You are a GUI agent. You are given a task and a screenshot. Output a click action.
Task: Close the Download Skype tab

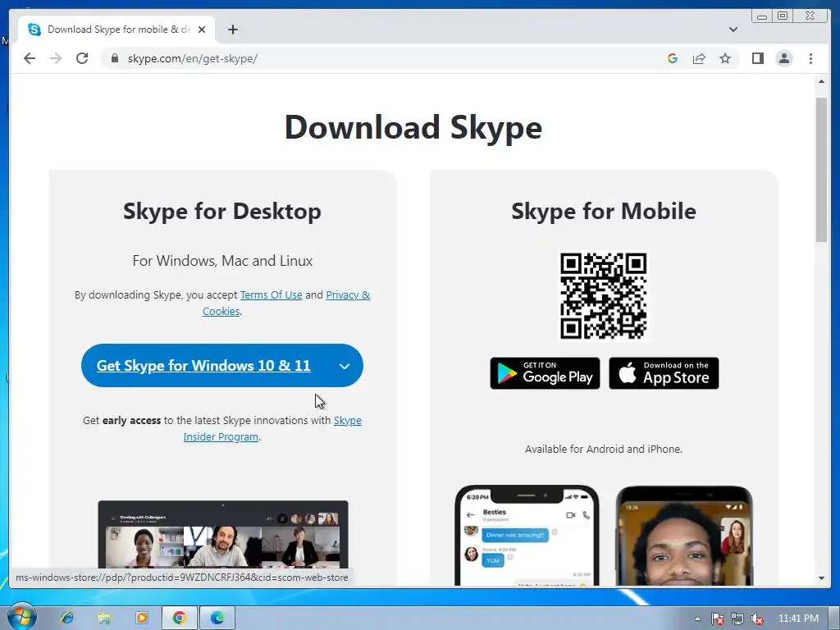[202, 30]
